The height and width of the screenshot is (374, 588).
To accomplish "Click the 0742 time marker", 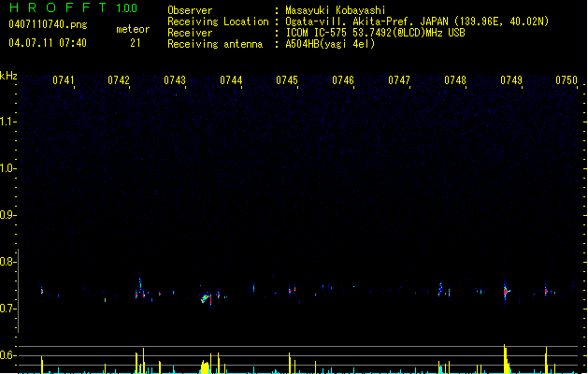I will pyautogui.click(x=119, y=80).
